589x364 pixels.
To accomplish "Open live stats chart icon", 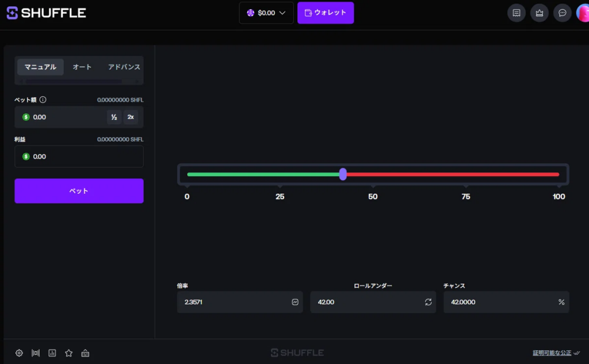I will 52,353.
